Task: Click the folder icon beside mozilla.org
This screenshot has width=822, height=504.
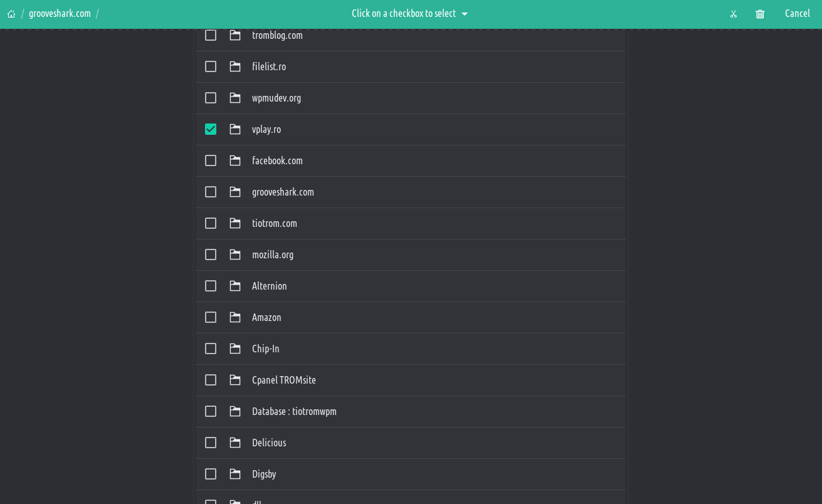Action: tap(235, 255)
